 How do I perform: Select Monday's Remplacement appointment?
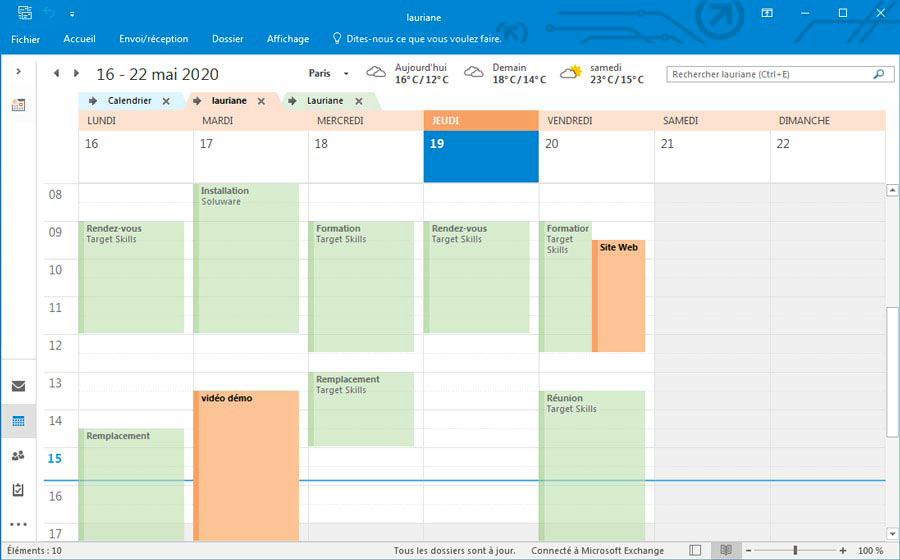point(131,485)
